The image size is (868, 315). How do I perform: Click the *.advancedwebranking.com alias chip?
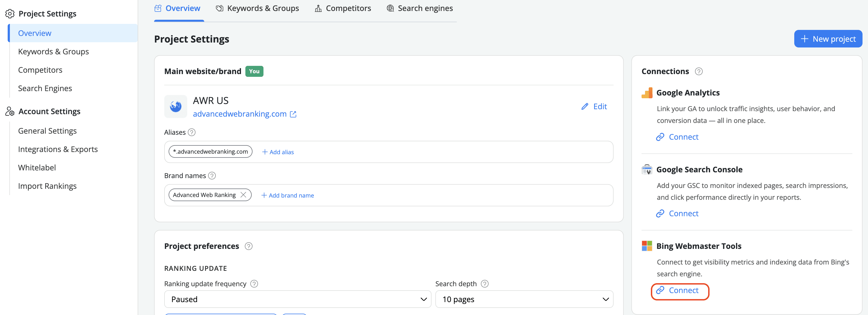(x=210, y=152)
